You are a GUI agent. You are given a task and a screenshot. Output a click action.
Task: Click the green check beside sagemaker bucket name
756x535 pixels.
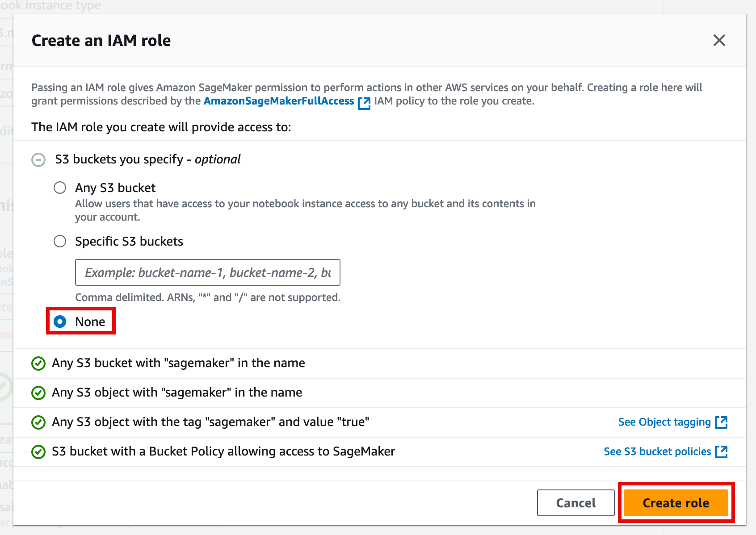point(38,364)
